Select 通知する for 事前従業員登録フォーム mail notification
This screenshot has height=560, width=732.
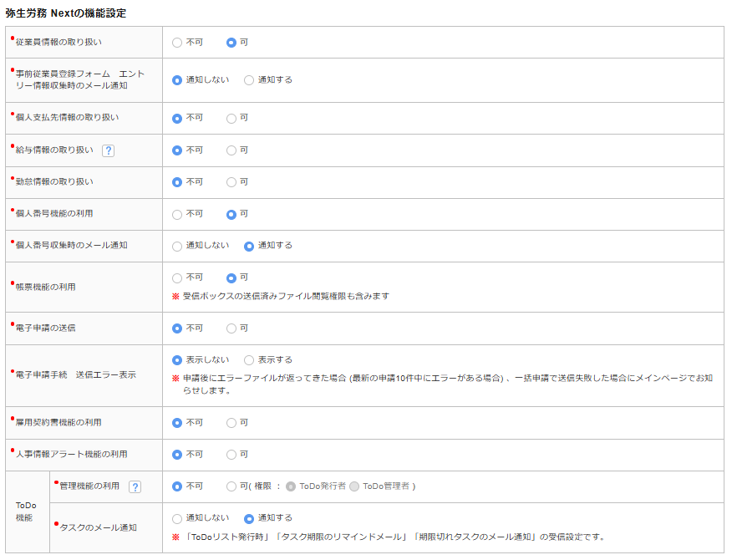[x=249, y=80]
